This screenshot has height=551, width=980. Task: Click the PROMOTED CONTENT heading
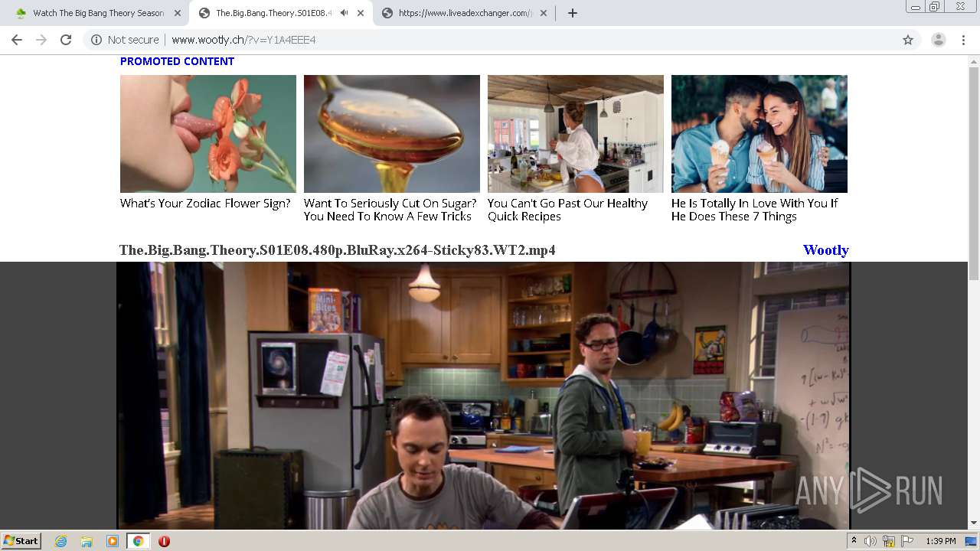[x=177, y=61]
